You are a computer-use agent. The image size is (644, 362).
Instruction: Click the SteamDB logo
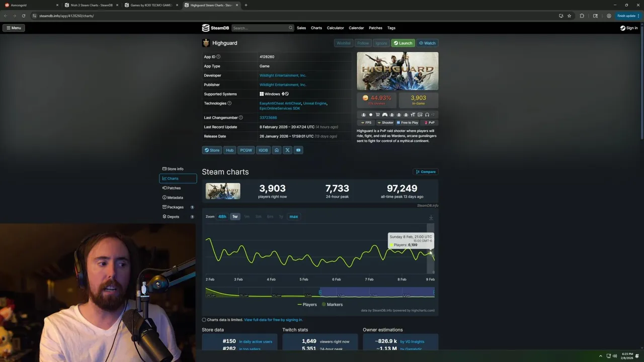click(215, 28)
